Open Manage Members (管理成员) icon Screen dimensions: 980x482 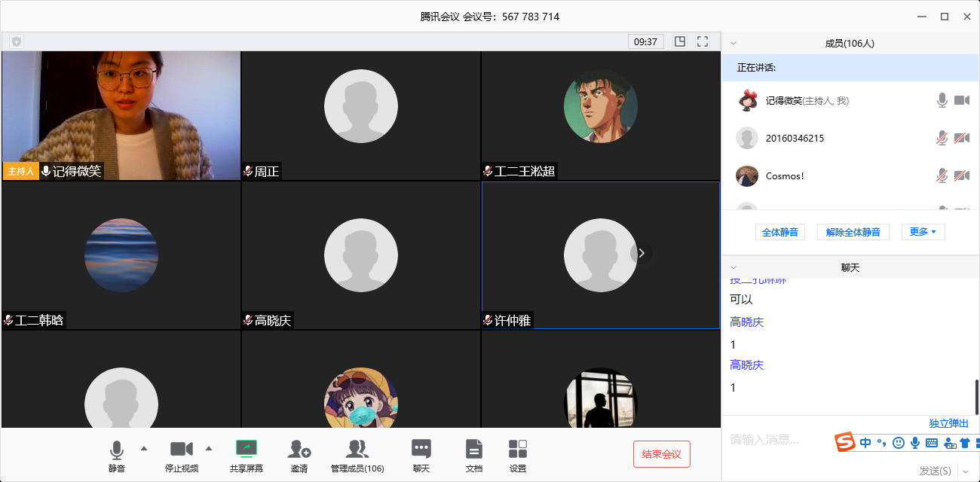point(357,450)
